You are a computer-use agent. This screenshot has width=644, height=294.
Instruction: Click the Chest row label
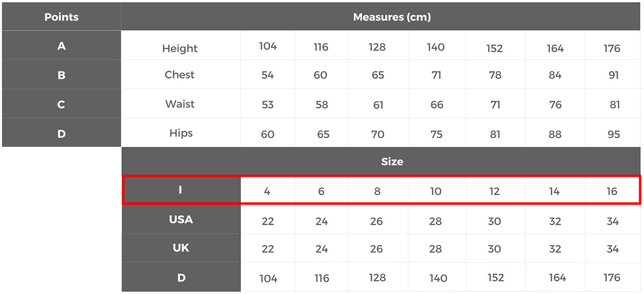[x=180, y=75]
